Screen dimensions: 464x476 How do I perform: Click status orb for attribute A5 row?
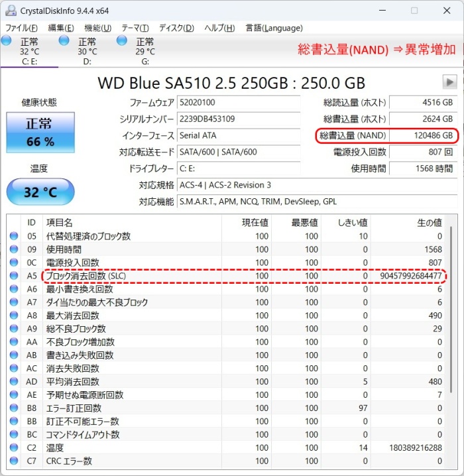tap(14, 276)
